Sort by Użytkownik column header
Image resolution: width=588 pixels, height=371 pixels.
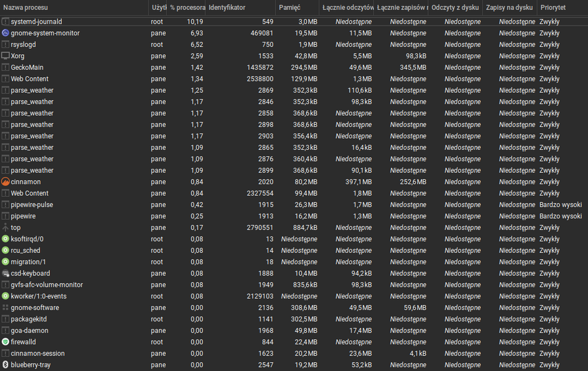tap(158, 8)
